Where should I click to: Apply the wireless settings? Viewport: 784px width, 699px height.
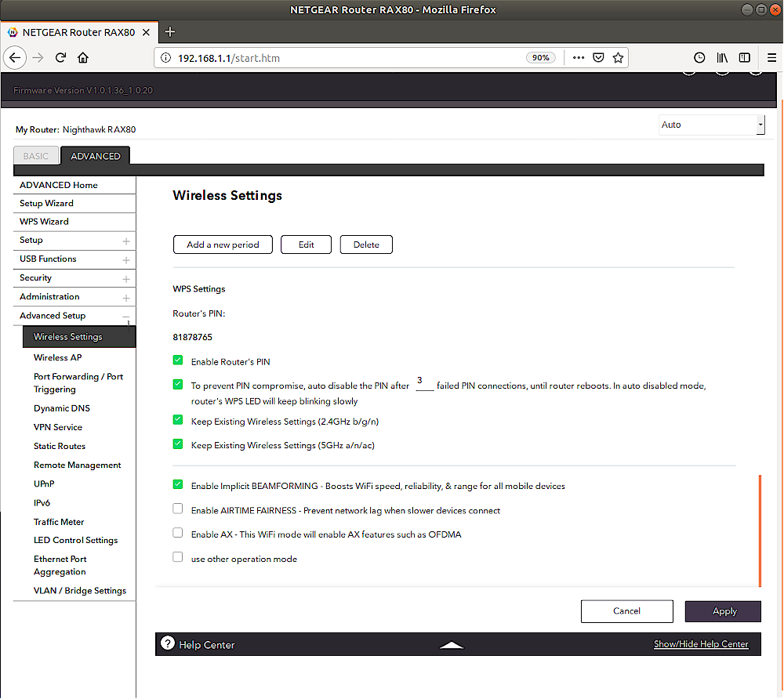tap(724, 611)
